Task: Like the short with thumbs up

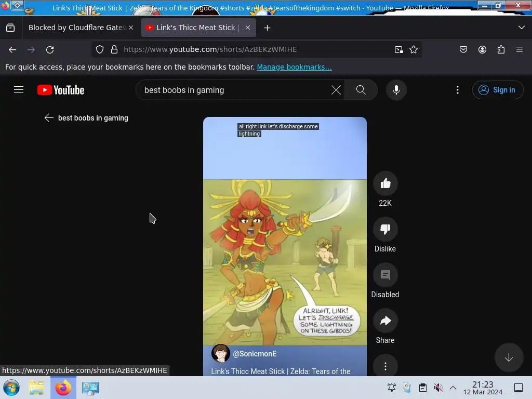Action: (x=385, y=183)
